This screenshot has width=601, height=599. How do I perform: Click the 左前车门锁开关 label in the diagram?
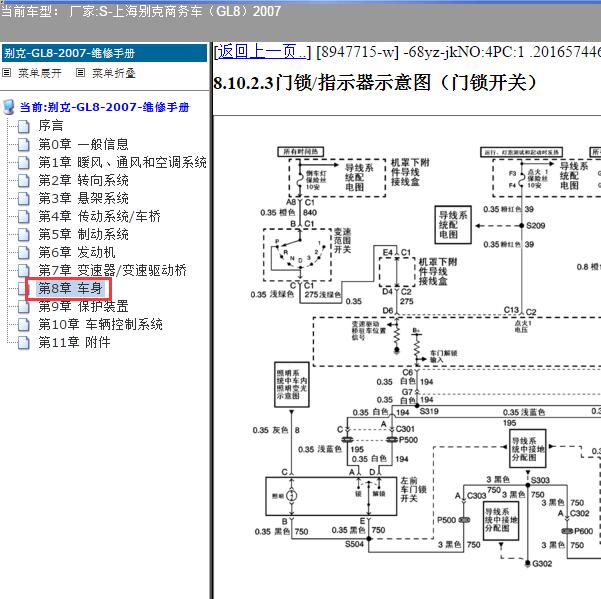coord(413,489)
